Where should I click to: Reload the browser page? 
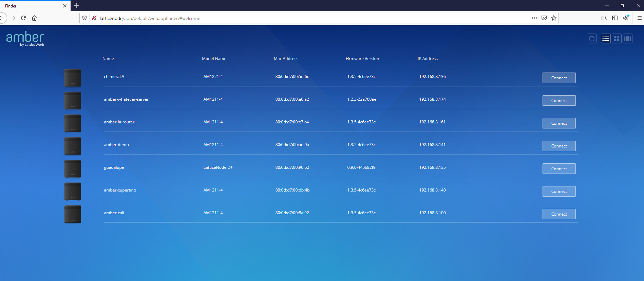(x=23, y=18)
